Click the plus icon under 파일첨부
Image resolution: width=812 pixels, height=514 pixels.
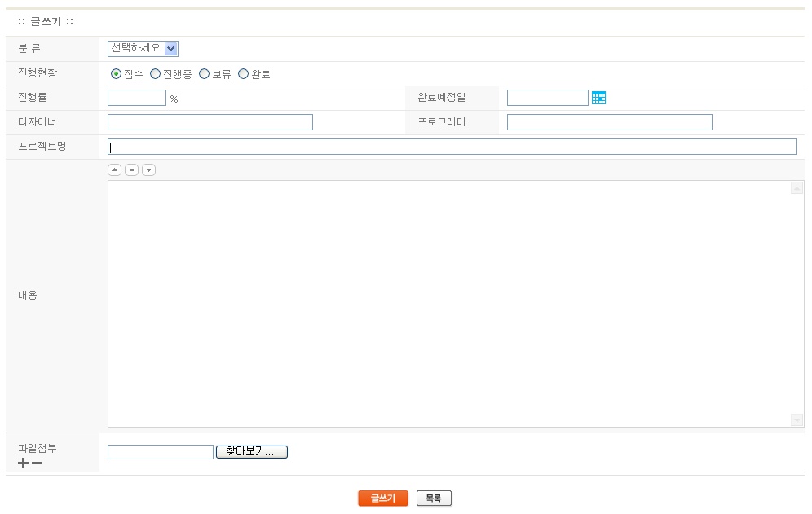tap(23, 463)
